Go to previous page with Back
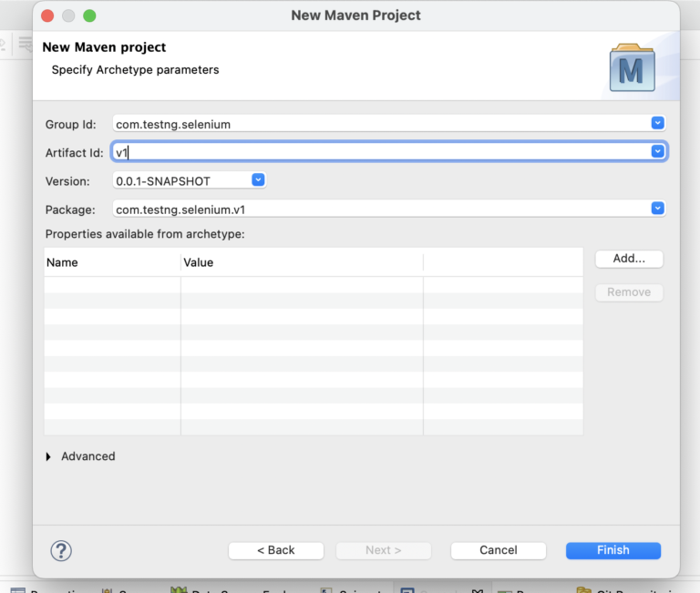The height and width of the screenshot is (593, 700). [275, 550]
